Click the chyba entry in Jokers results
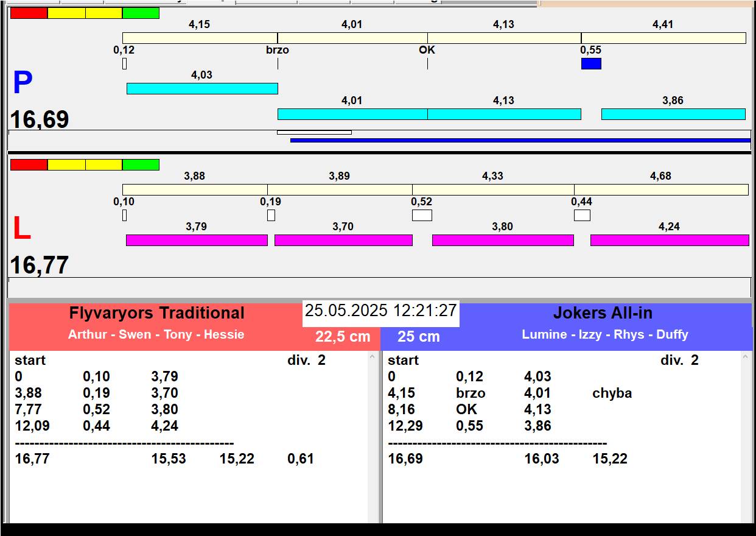Viewport: 756px width, 536px height. tap(612, 393)
